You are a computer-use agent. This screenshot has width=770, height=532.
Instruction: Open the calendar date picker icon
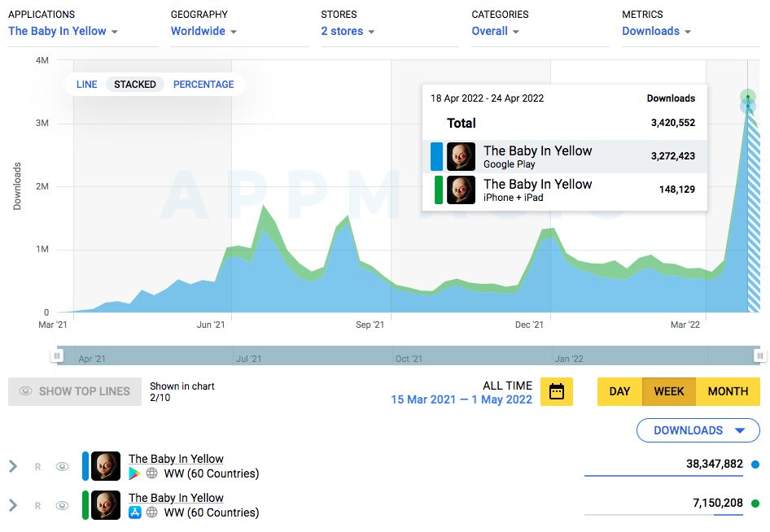point(557,391)
